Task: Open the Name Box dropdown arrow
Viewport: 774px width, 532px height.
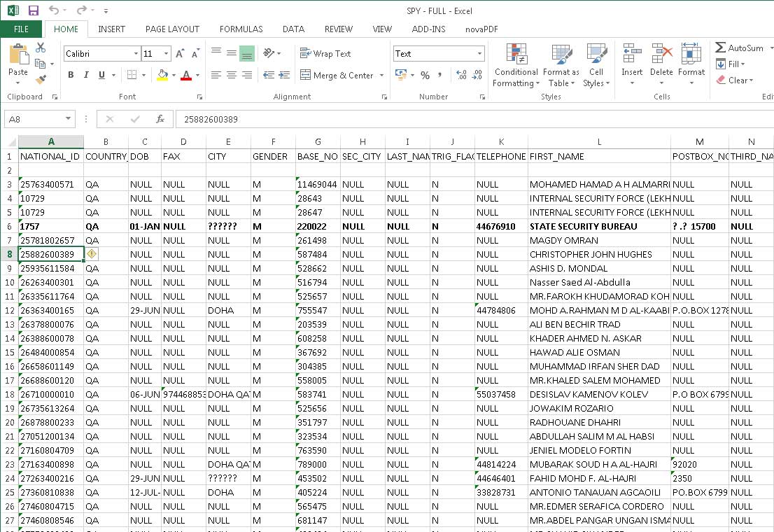Action: (x=68, y=119)
